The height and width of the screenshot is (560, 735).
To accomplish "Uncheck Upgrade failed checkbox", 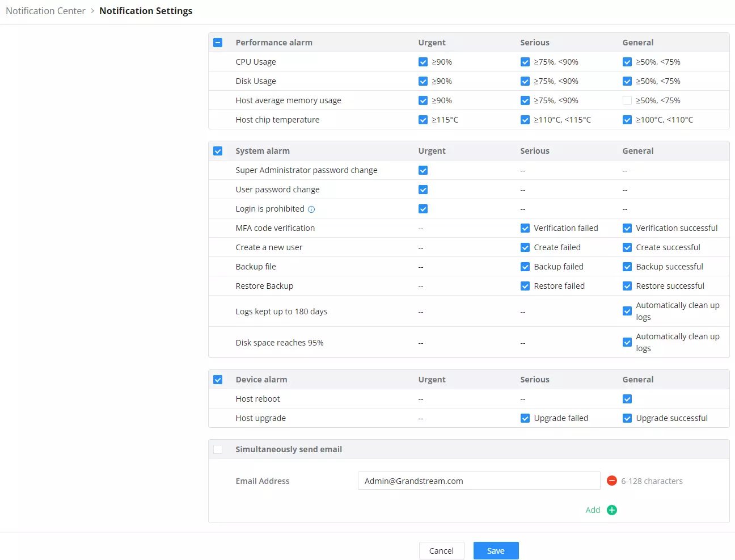I will (x=525, y=418).
